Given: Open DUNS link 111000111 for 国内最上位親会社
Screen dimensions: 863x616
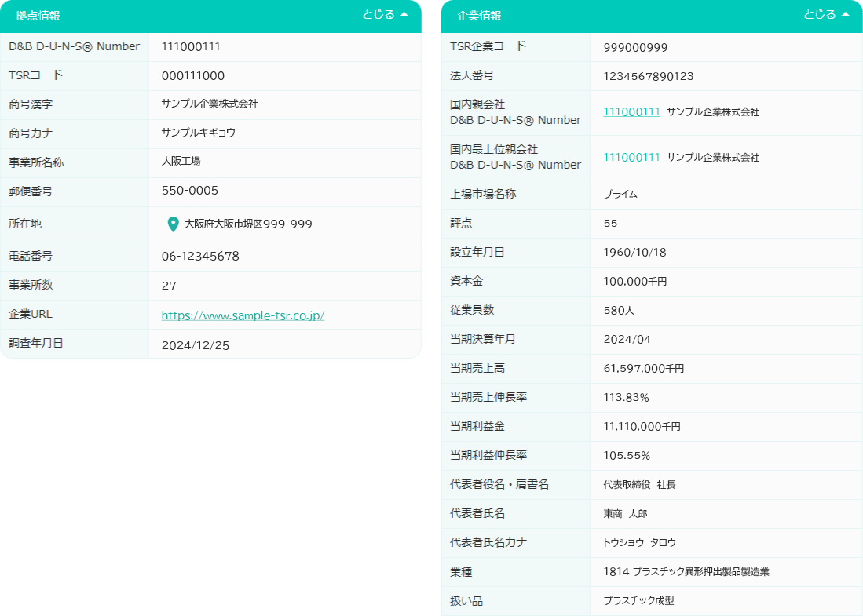Looking at the screenshot, I should click(x=631, y=157).
